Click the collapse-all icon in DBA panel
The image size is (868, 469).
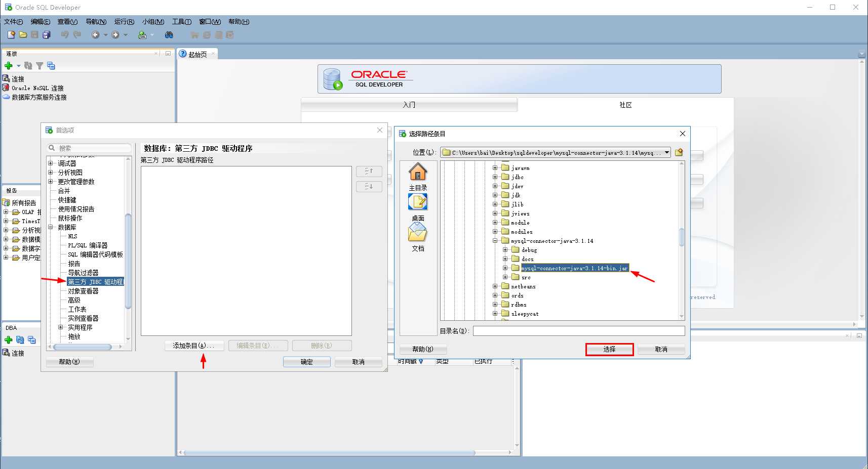pos(32,340)
